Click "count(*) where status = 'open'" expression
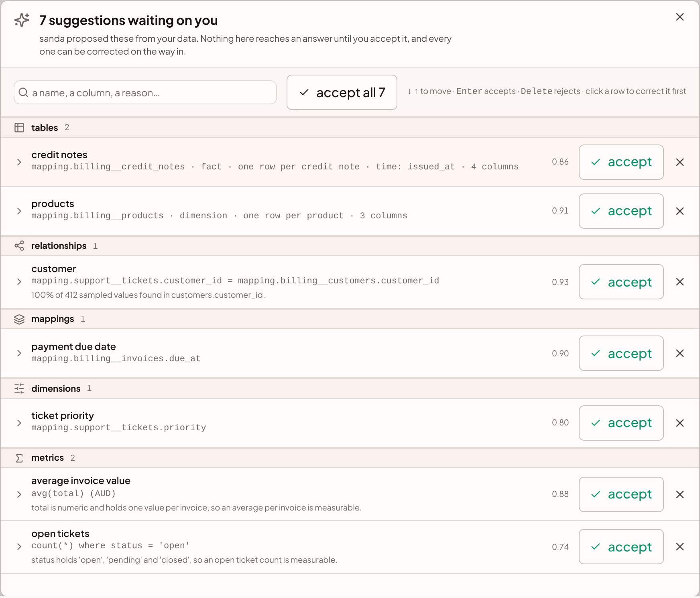 110,546
